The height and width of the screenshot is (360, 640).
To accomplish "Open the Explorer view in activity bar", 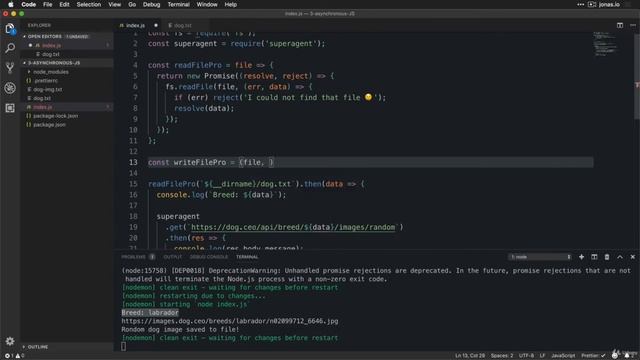I will click(x=10, y=29).
